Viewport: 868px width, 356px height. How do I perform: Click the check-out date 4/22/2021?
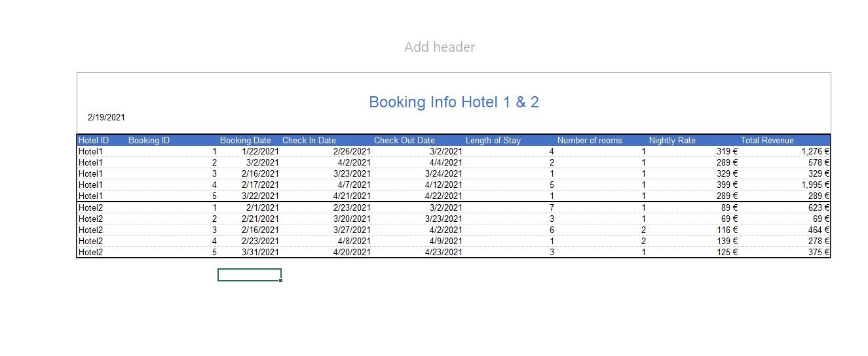443,196
